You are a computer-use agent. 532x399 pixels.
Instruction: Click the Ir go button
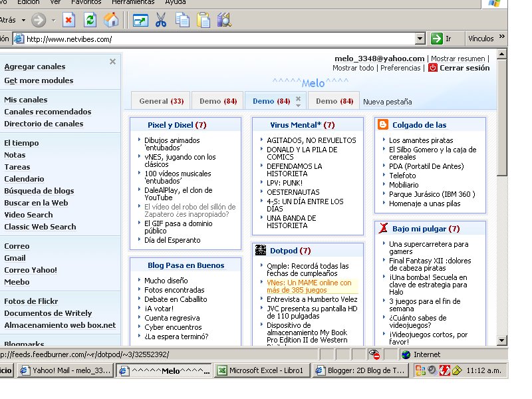[x=442, y=39]
